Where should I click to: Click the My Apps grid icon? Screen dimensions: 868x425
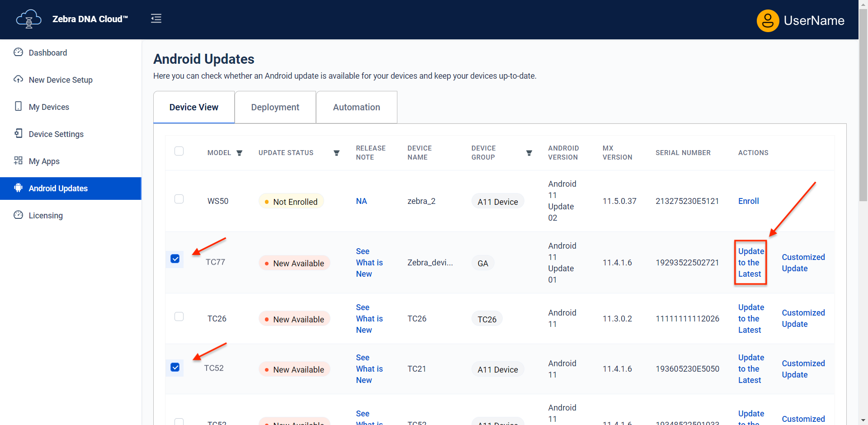click(x=18, y=161)
